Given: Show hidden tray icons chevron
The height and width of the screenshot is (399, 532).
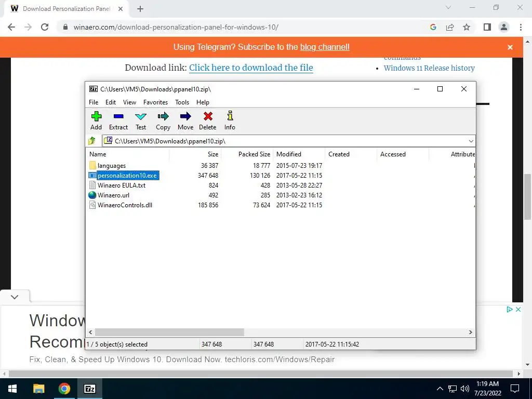Looking at the screenshot, I should [x=440, y=389].
